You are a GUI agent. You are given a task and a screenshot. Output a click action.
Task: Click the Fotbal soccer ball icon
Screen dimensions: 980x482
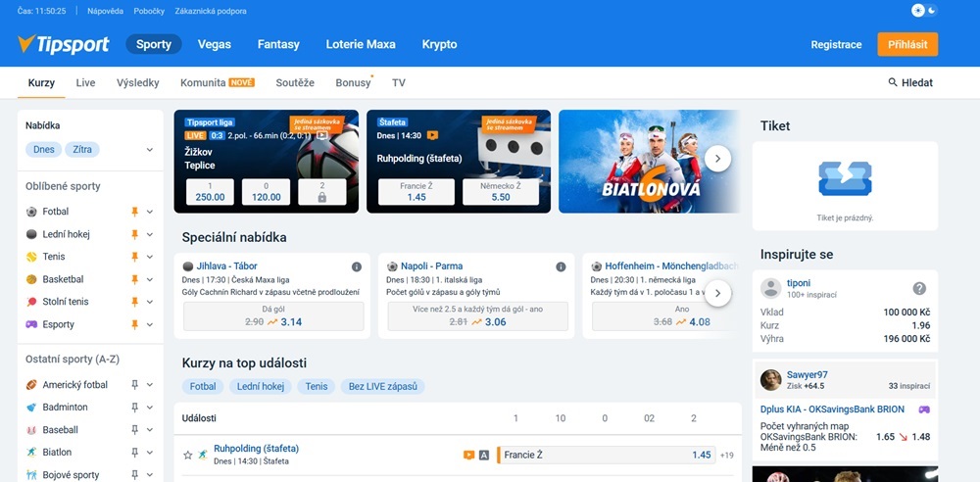(31, 212)
